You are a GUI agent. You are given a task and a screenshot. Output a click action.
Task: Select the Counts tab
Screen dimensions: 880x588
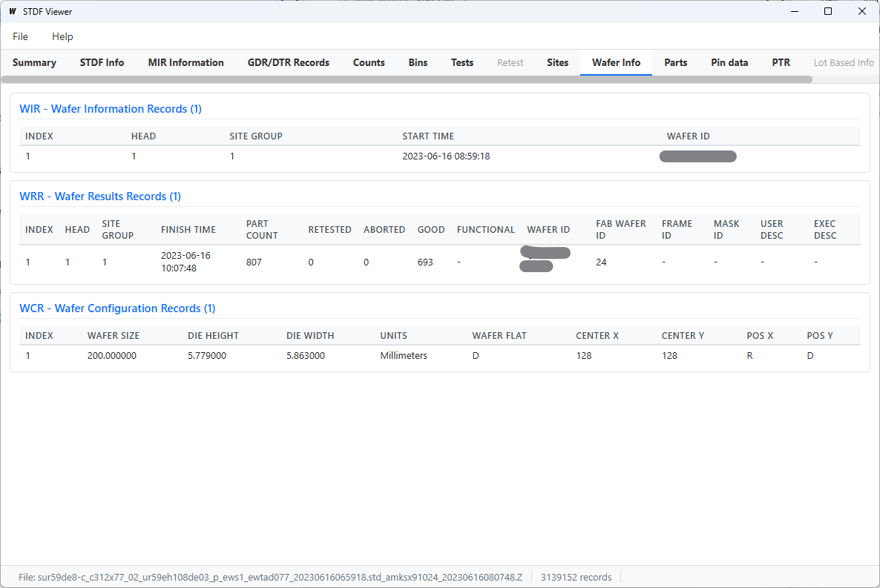click(x=369, y=63)
